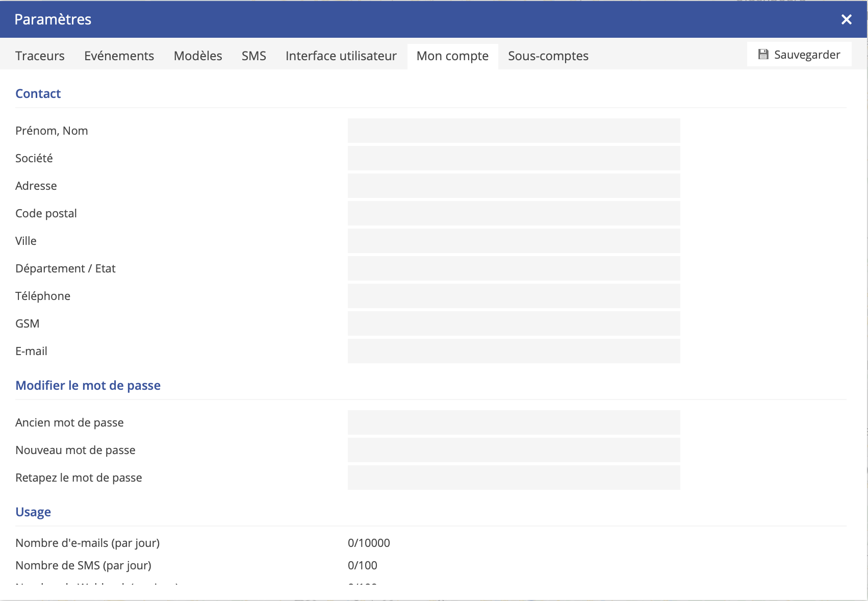868x601 pixels.
Task: Focus the Société text field
Action: (514, 158)
